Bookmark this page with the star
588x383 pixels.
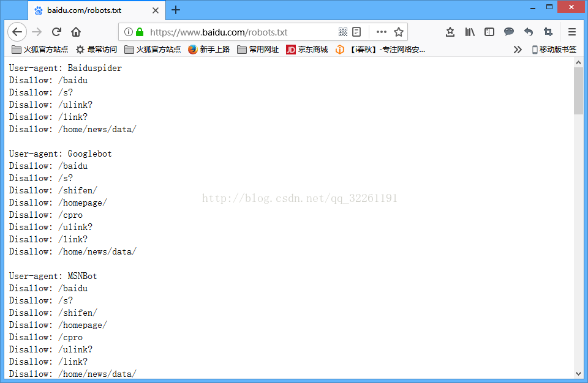399,32
